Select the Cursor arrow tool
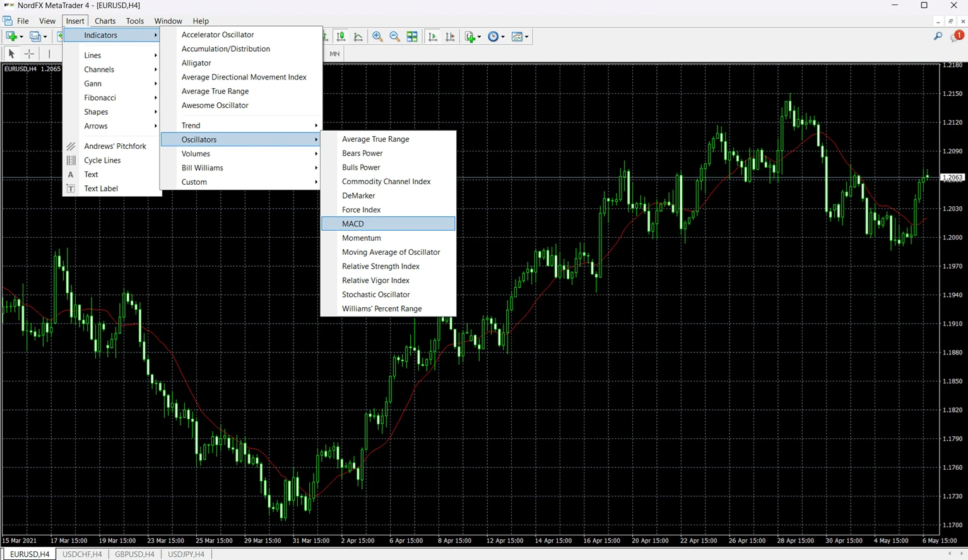The width and height of the screenshot is (968, 560). (11, 54)
